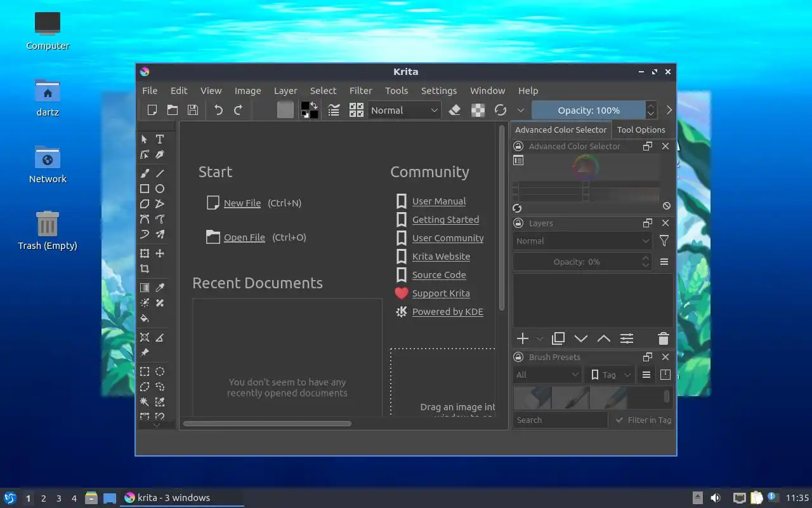This screenshot has width=812, height=508.
Task: Select the Fill bucket tool
Action: pos(145,318)
